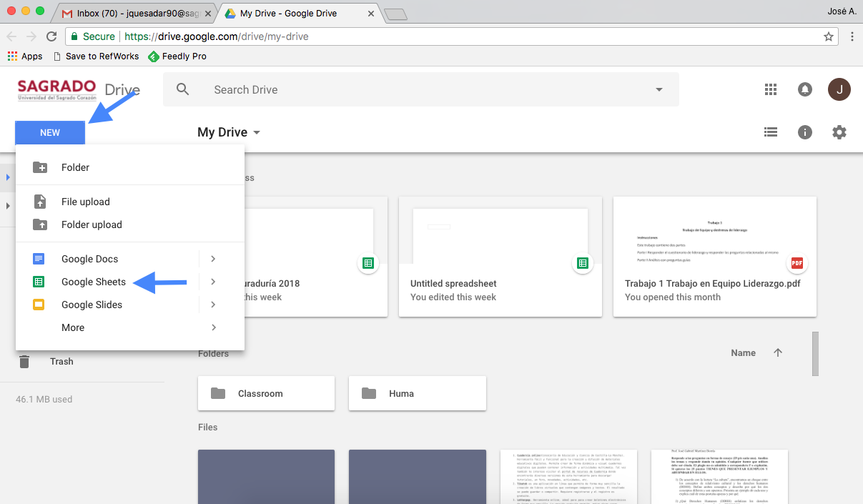Open Trabajo 1 Trabajo en Equipo PDF

715,257
